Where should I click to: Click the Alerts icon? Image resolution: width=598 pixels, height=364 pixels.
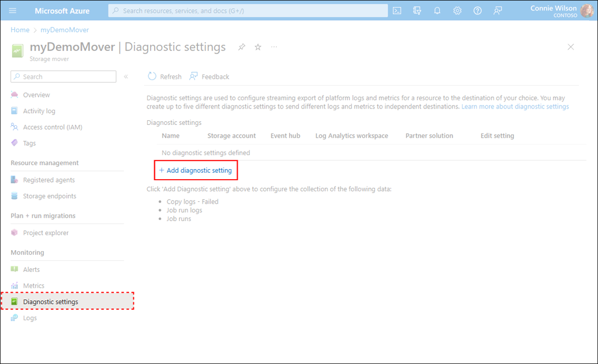(x=15, y=269)
